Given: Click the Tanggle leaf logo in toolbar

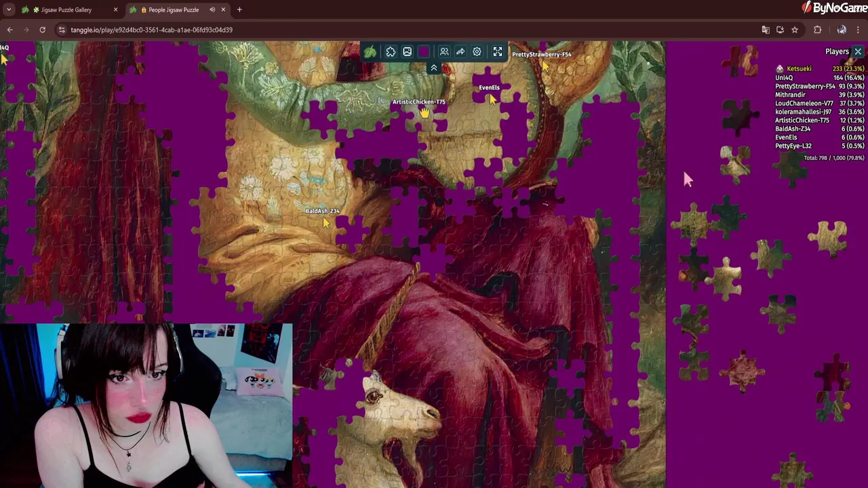Looking at the screenshot, I should point(370,52).
